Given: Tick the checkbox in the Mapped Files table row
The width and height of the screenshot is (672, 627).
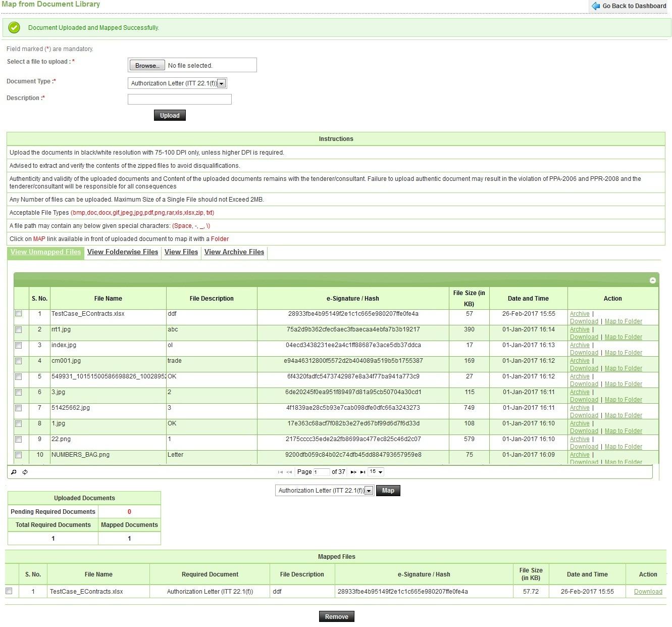Looking at the screenshot, I should coord(9,591).
